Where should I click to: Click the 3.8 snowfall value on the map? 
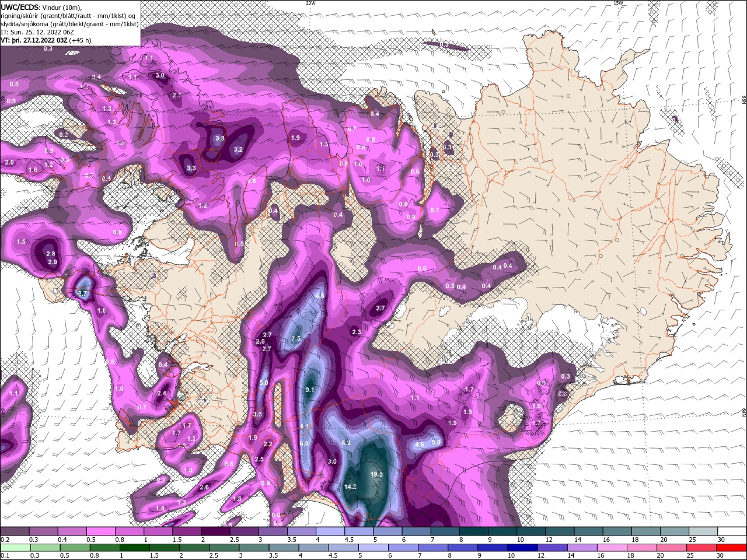[219, 139]
